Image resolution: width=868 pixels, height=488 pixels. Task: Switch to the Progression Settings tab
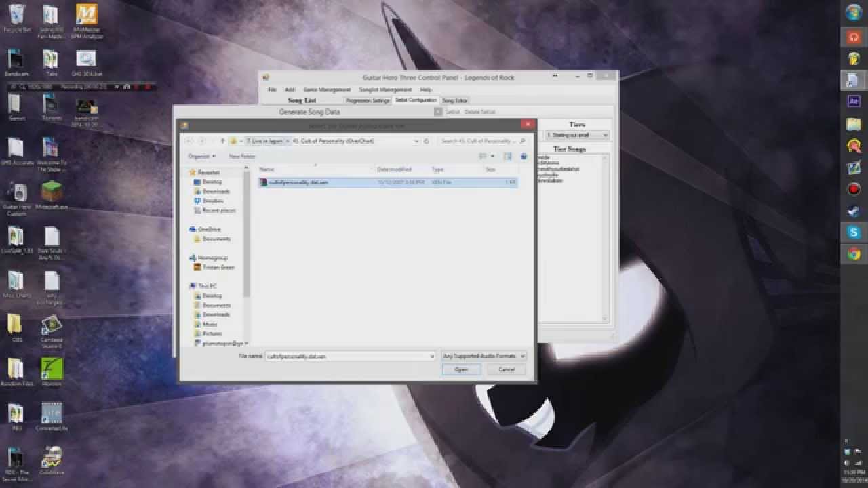coord(368,100)
